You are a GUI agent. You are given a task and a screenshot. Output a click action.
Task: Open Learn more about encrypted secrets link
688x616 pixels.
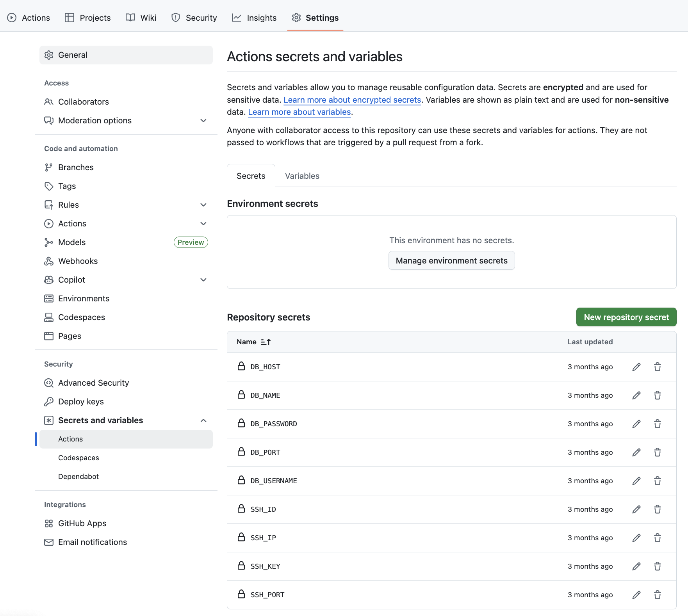point(352,100)
